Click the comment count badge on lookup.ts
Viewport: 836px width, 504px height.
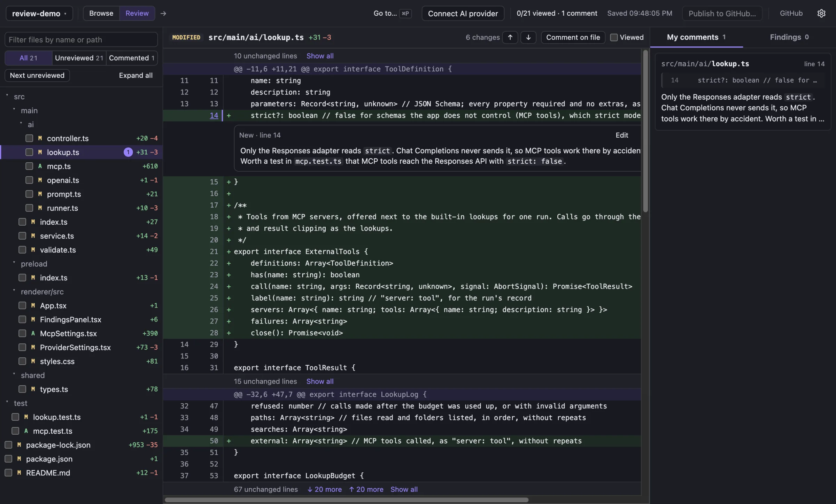click(128, 152)
